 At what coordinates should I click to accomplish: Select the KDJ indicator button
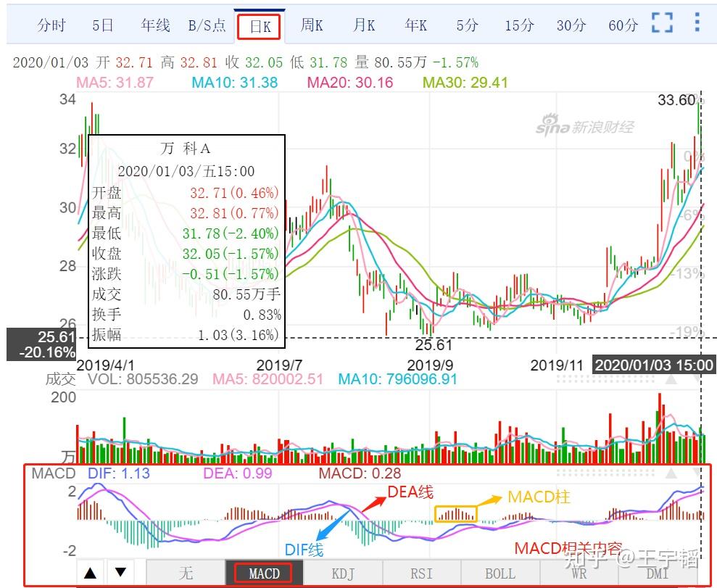(x=341, y=573)
